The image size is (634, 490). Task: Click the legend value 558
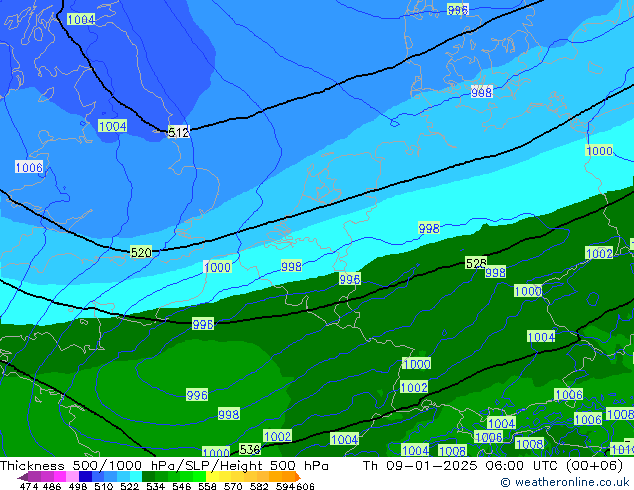pos(207,486)
